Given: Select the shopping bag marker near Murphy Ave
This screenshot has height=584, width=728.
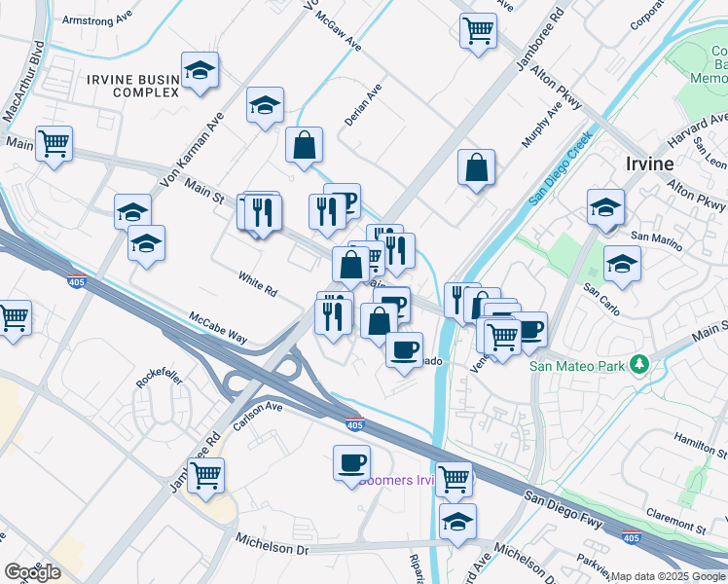Looking at the screenshot, I should click(x=476, y=167).
